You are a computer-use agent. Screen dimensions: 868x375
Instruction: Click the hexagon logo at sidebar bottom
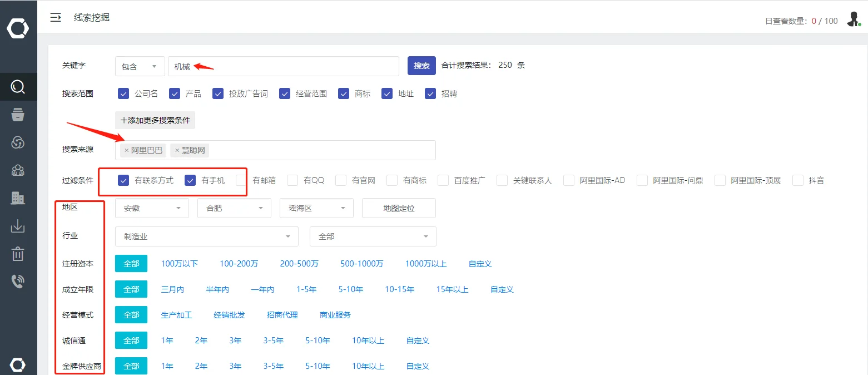18,365
